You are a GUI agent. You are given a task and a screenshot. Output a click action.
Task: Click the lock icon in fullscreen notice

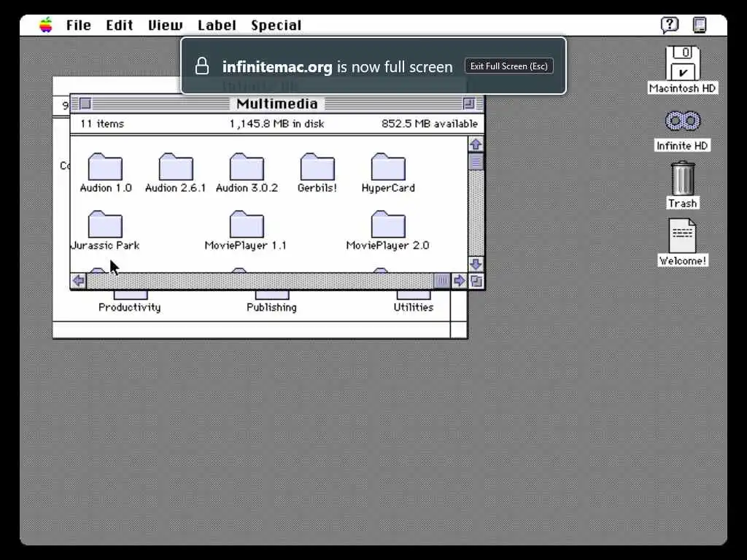click(202, 66)
